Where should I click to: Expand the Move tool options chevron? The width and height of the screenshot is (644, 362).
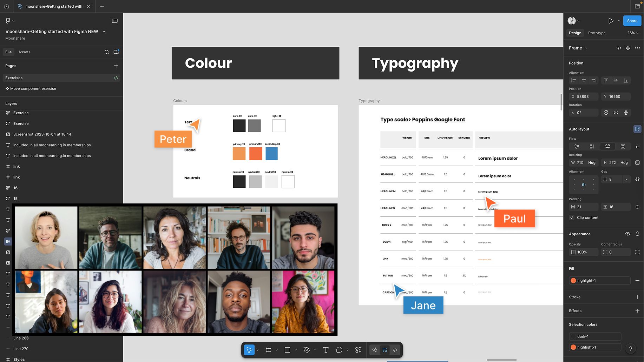pyautogui.click(x=258, y=350)
